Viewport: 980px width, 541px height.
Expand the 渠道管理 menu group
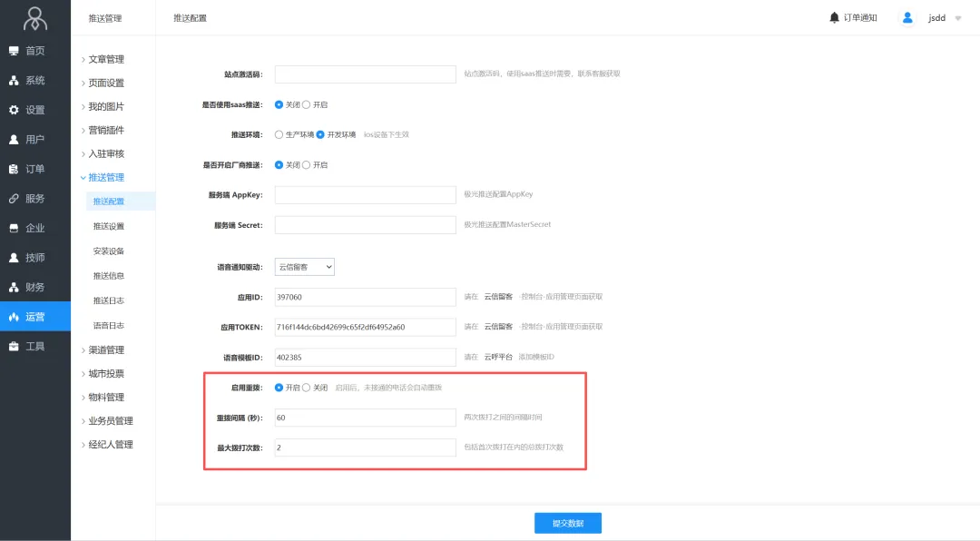pos(105,349)
